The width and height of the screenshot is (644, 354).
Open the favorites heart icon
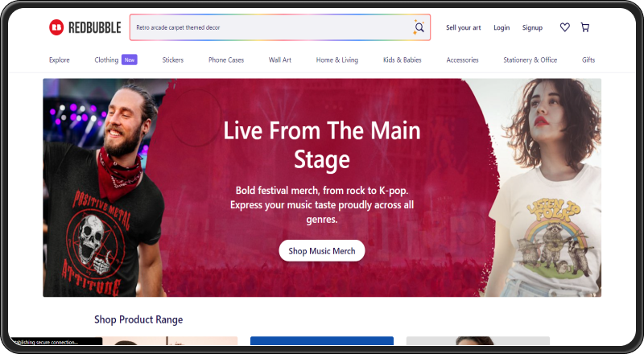pos(565,27)
